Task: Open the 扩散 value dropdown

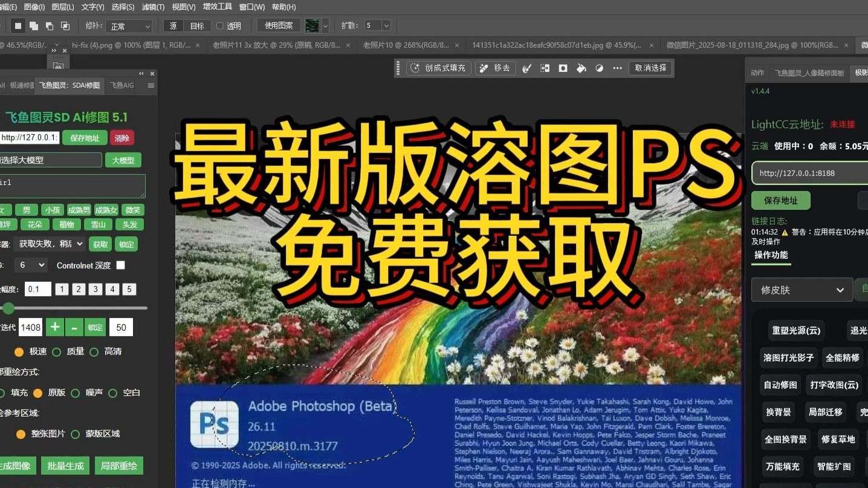Action: pos(386,25)
